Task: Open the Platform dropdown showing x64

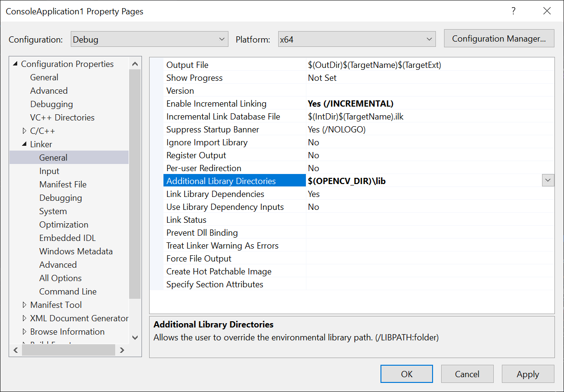Action: [429, 39]
